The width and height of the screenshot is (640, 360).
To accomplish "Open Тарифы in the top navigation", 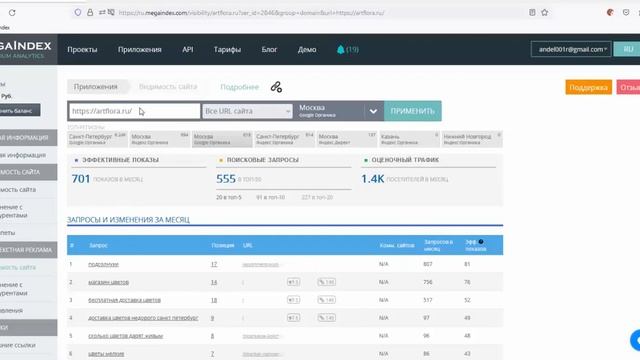I will (x=227, y=49).
